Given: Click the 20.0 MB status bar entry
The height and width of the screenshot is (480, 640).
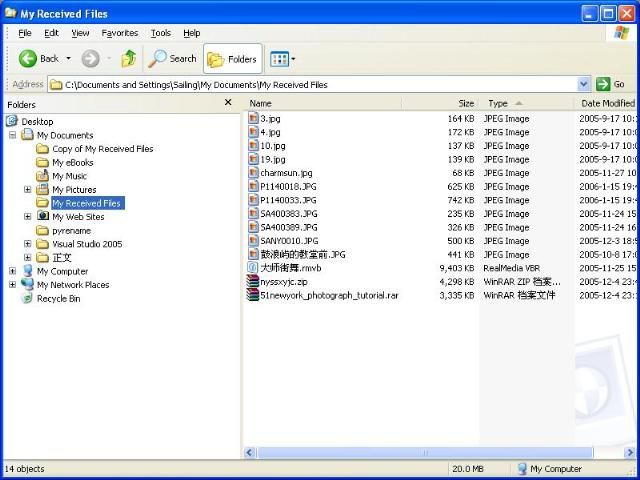Looking at the screenshot, I should (x=468, y=469).
